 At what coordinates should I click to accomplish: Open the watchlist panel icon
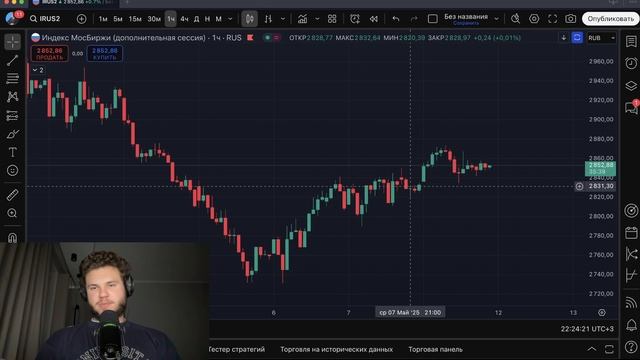tap(631, 41)
